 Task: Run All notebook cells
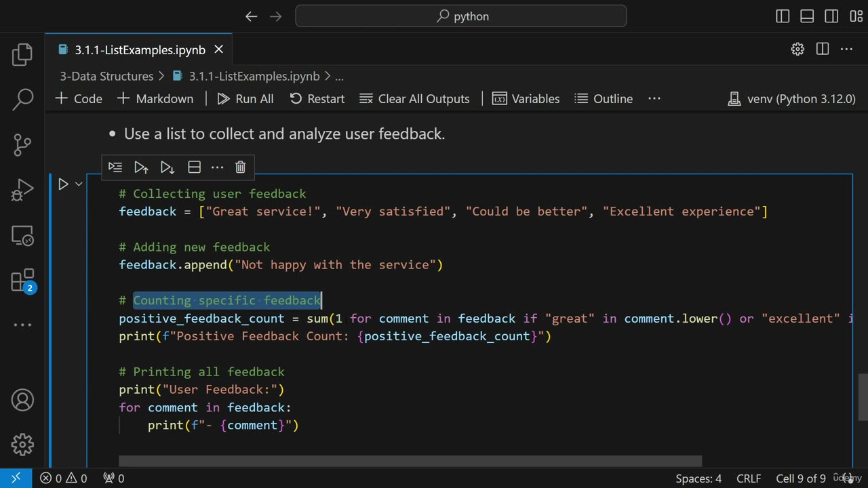245,98
